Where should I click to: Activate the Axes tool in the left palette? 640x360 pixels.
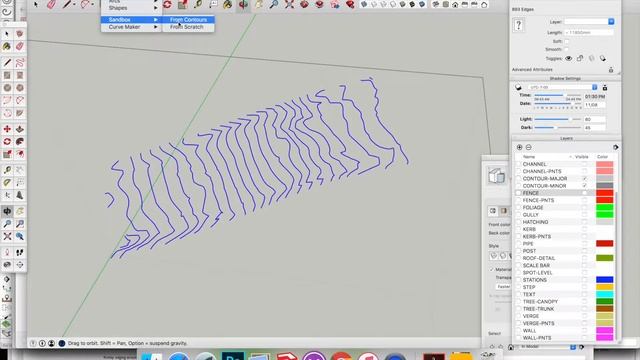click(x=7, y=196)
